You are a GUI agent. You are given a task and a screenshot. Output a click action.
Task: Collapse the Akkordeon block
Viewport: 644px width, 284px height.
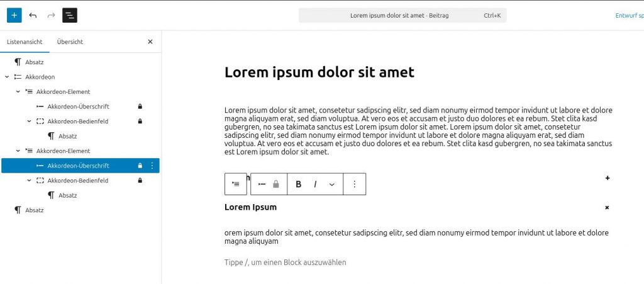7,77
